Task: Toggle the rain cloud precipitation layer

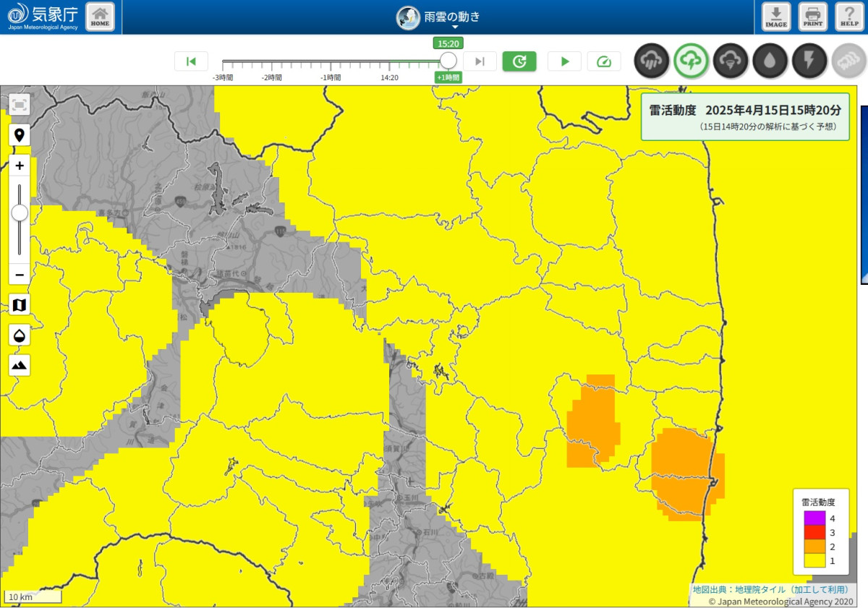Action: (x=652, y=61)
